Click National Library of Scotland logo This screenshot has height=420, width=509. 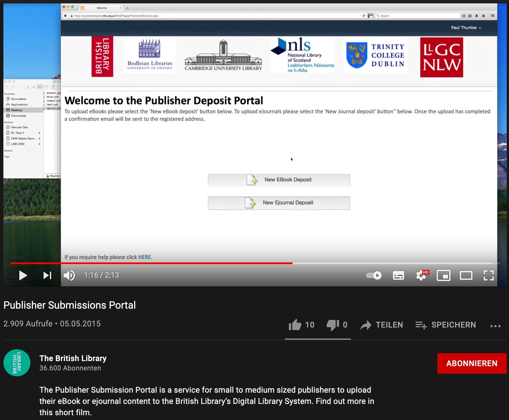point(302,55)
